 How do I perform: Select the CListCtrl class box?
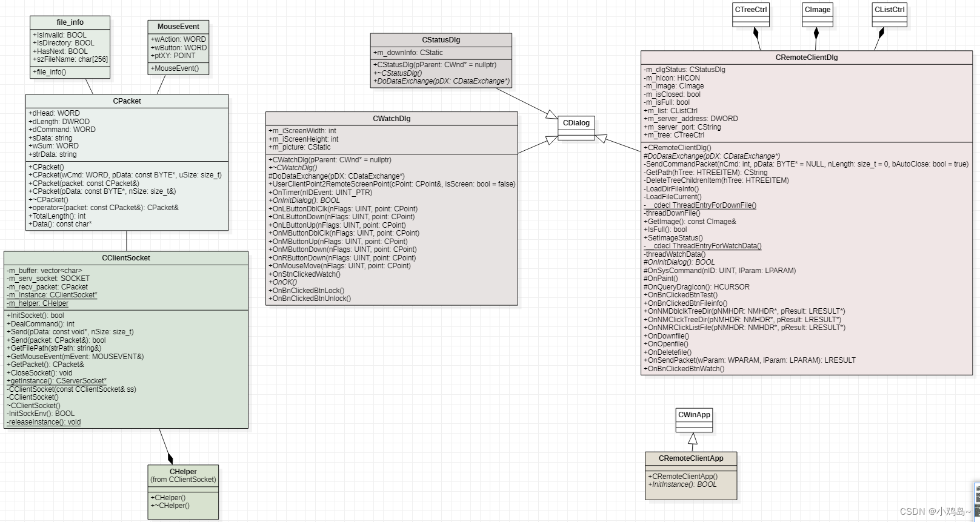(x=890, y=15)
